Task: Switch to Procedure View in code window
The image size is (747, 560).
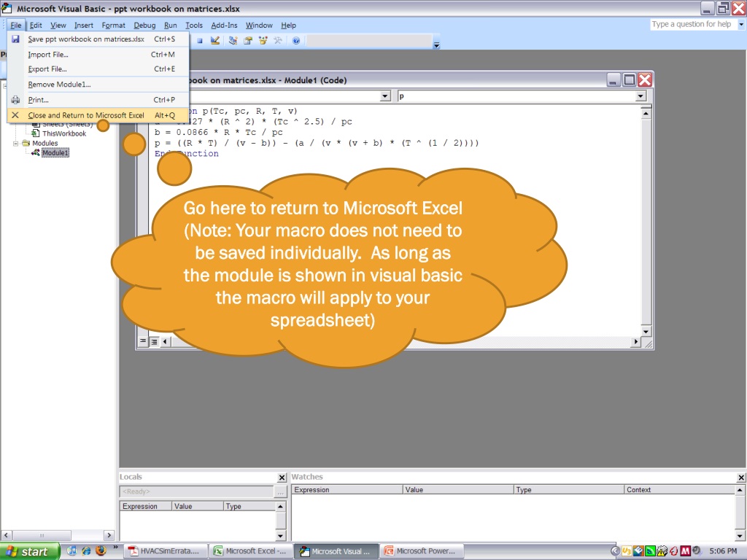Action: point(143,341)
